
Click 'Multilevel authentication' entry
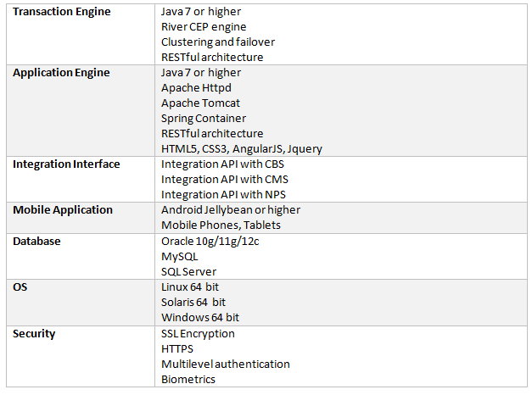[x=226, y=364]
